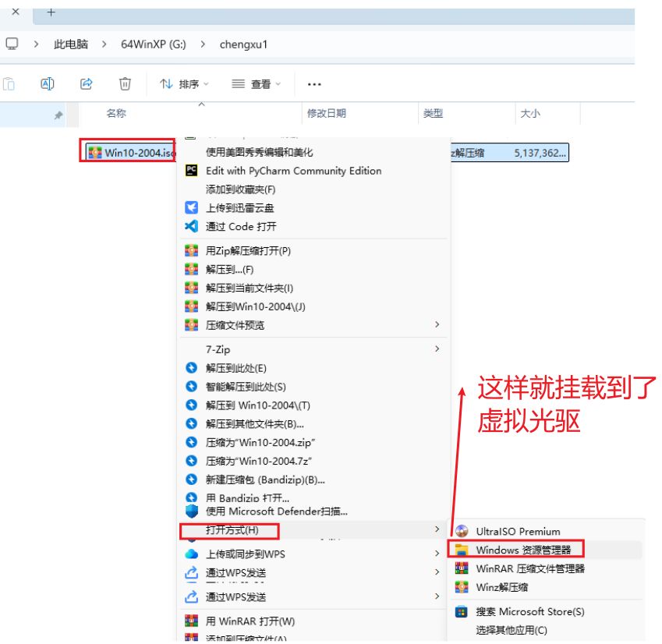This screenshot has height=644, width=662.
Task: Click the Rename icon in the toolbar
Action: pyautogui.click(x=48, y=84)
